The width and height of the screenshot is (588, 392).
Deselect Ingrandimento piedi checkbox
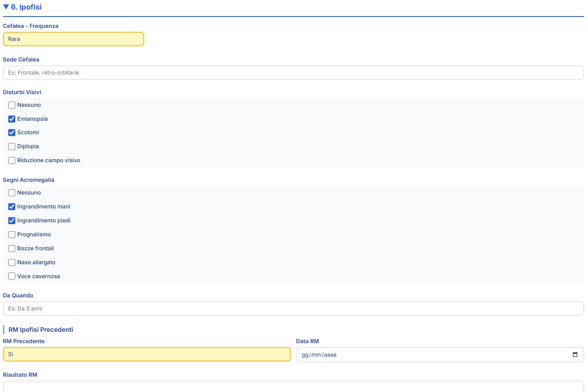click(x=12, y=221)
